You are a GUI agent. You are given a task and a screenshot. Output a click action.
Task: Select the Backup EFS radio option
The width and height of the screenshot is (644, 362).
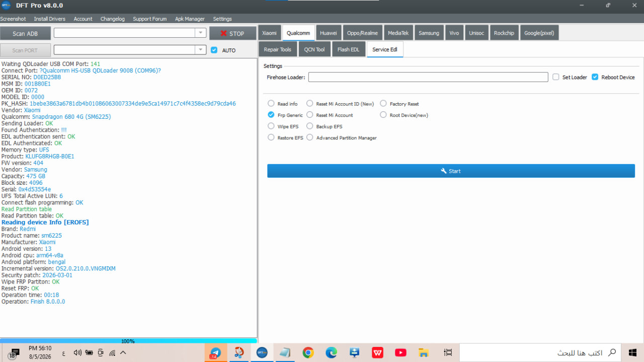click(x=310, y=126)
